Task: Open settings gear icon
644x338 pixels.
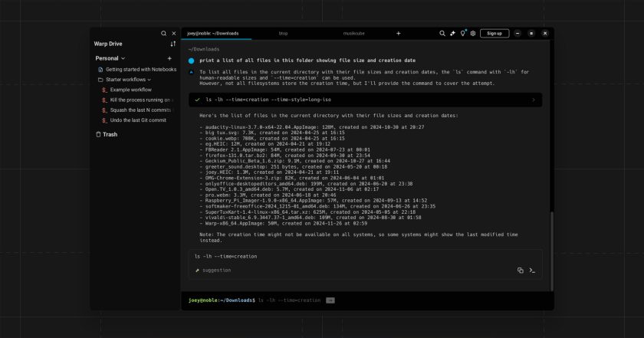Action: [473, 33]
